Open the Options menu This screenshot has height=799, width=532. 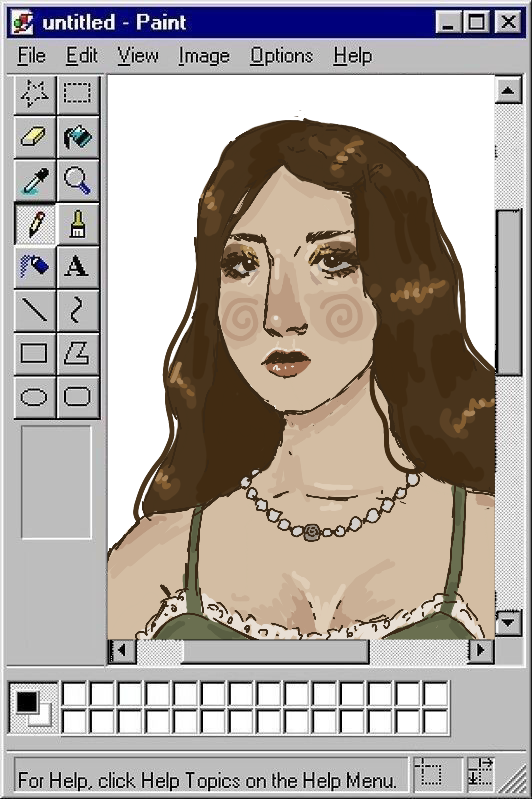click(x=281, y=56)
